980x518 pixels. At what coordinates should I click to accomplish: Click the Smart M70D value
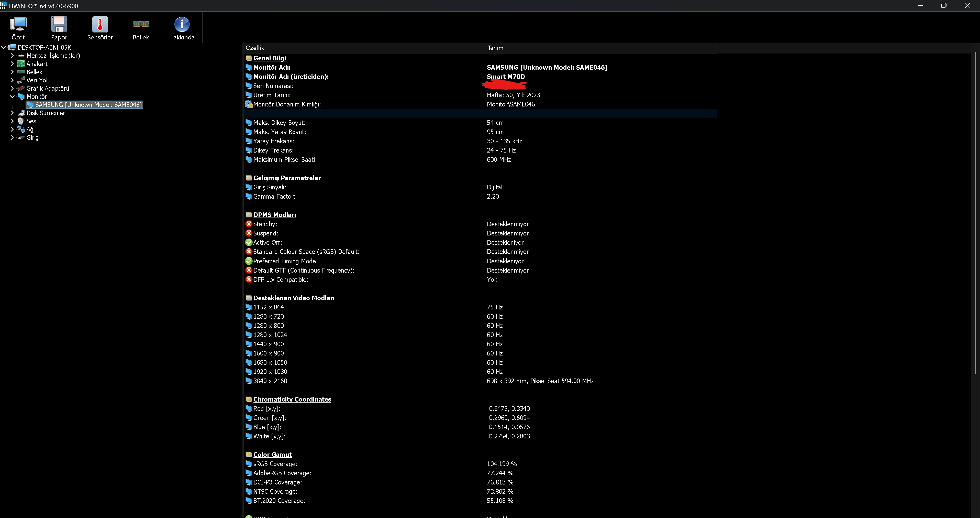506,77
